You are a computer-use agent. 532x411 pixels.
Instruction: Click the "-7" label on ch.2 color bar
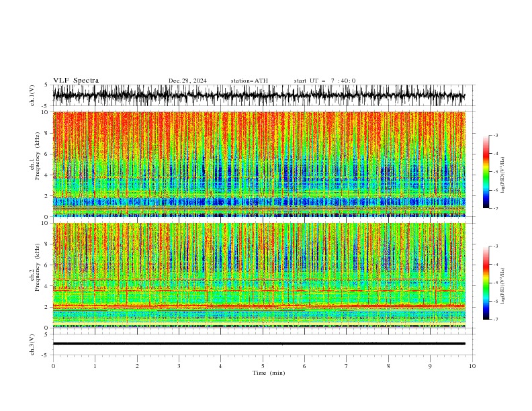(x=495, y=320)
